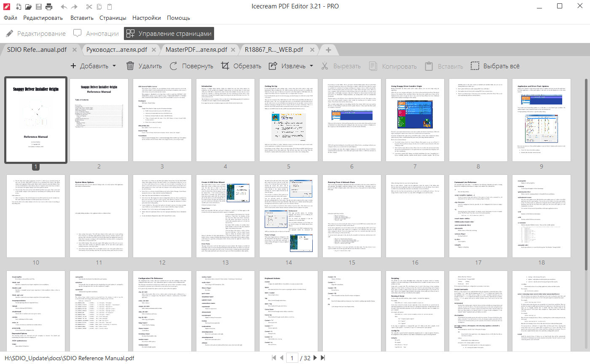Expand the Извлечь dropdown arrow
590x364 pixels.
(311, 66)
